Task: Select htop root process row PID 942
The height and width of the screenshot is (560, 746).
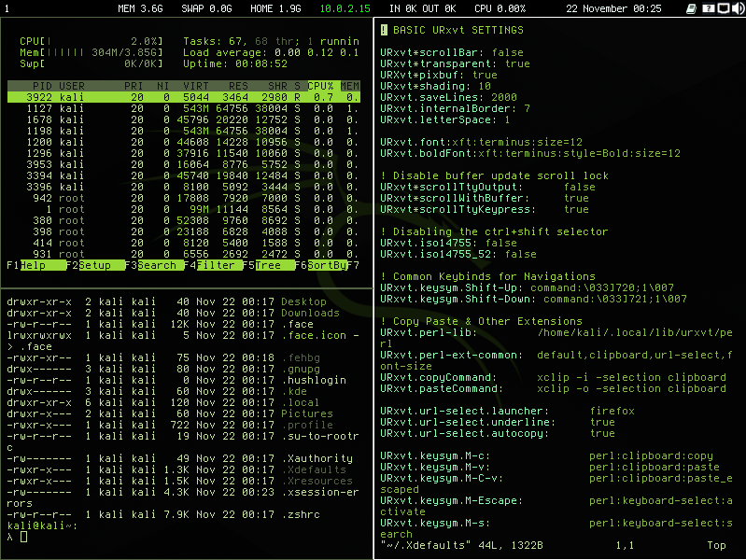Action: 184,198
